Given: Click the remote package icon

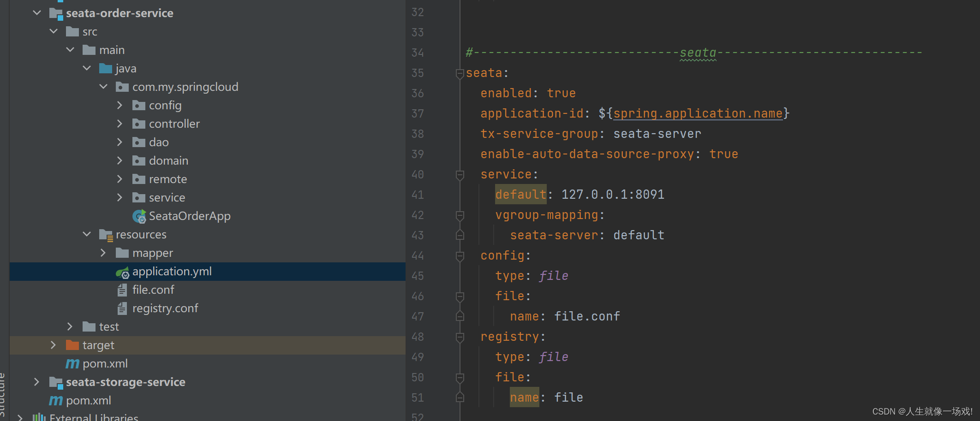Looking at the screenshot, I should tap(139, 179).
